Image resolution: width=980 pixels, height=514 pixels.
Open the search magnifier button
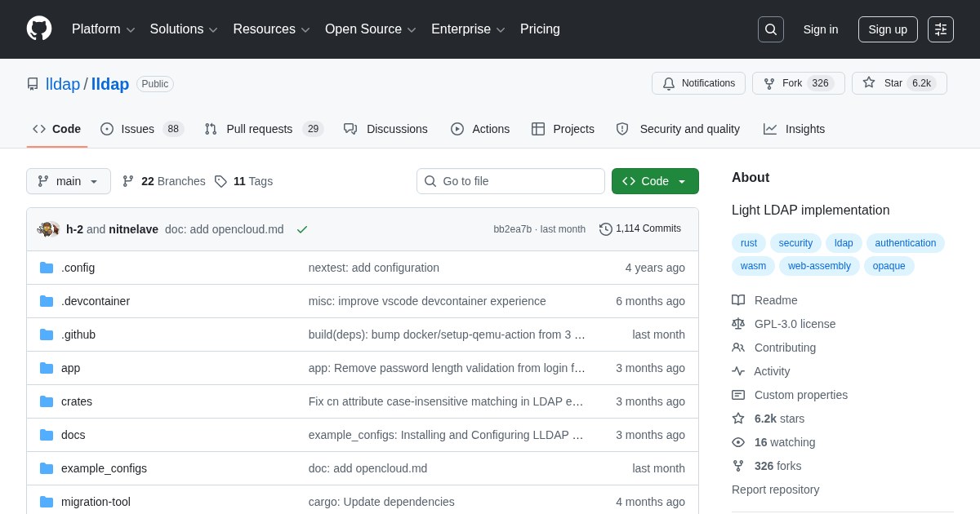tap(770, 29)
